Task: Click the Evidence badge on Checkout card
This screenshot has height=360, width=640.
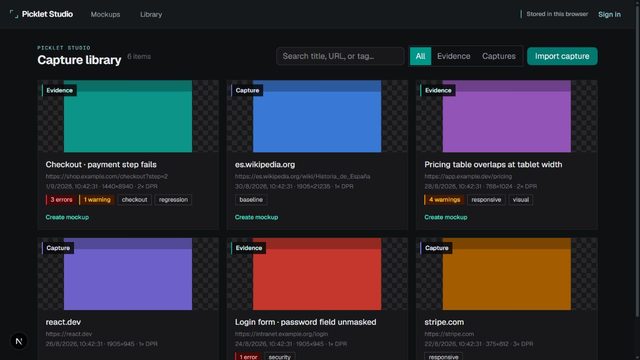Action: 59,90
